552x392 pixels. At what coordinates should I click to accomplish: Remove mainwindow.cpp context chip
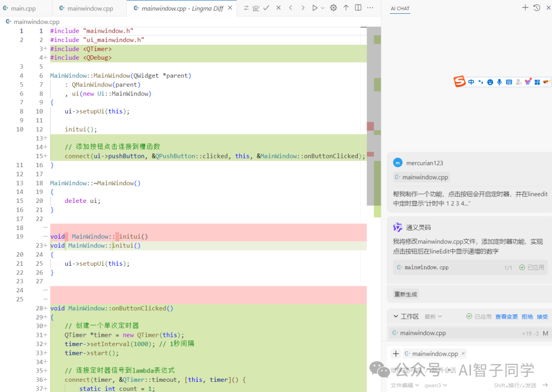(x=463, y=354)
